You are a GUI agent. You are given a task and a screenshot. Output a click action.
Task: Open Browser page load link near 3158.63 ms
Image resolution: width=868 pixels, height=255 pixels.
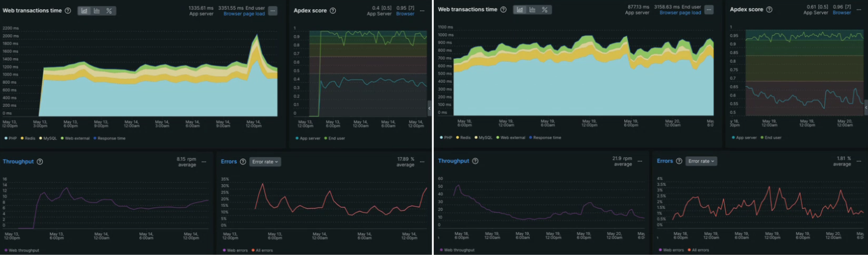[680, 13]
